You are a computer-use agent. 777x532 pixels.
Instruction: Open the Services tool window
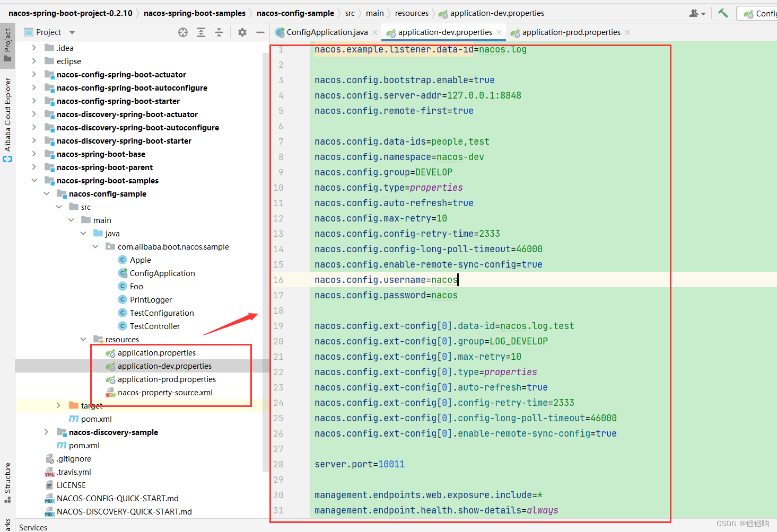click(x=33, y=527)
